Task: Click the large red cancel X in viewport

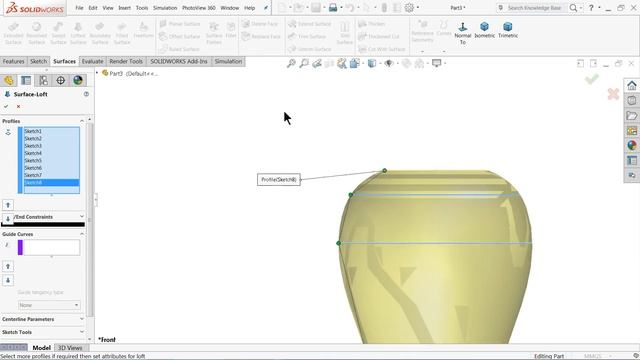Action: coord(613,94)
